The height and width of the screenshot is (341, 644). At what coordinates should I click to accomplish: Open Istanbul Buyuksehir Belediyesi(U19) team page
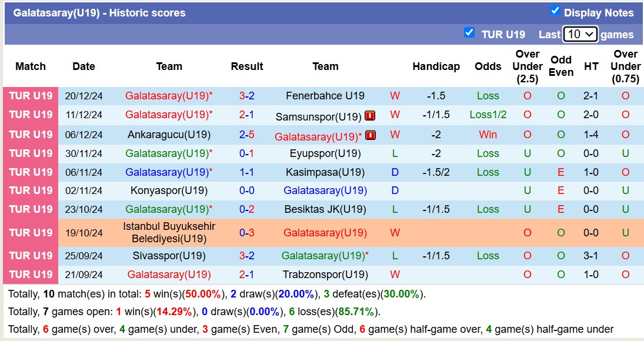click(x=169, y=233)
